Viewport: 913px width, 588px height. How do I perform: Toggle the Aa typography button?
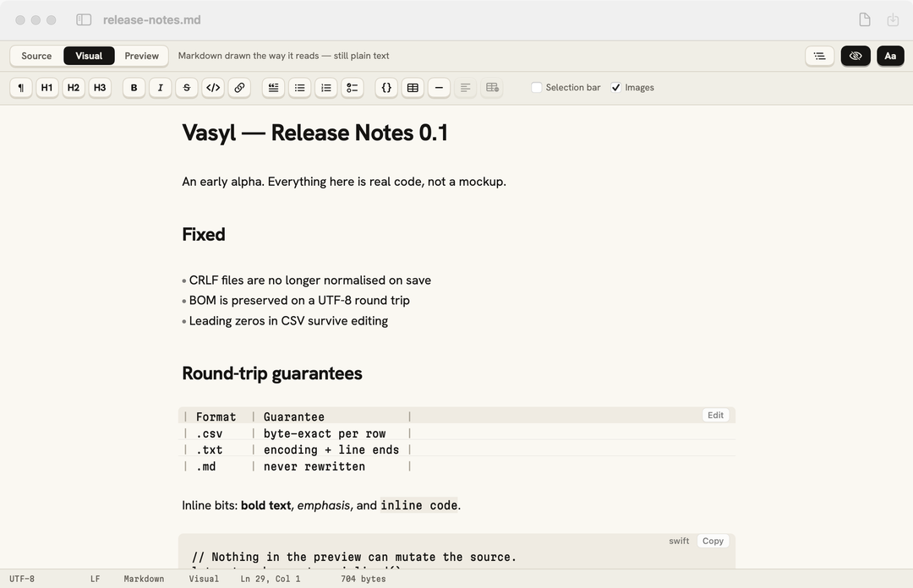tap(890, 56)
